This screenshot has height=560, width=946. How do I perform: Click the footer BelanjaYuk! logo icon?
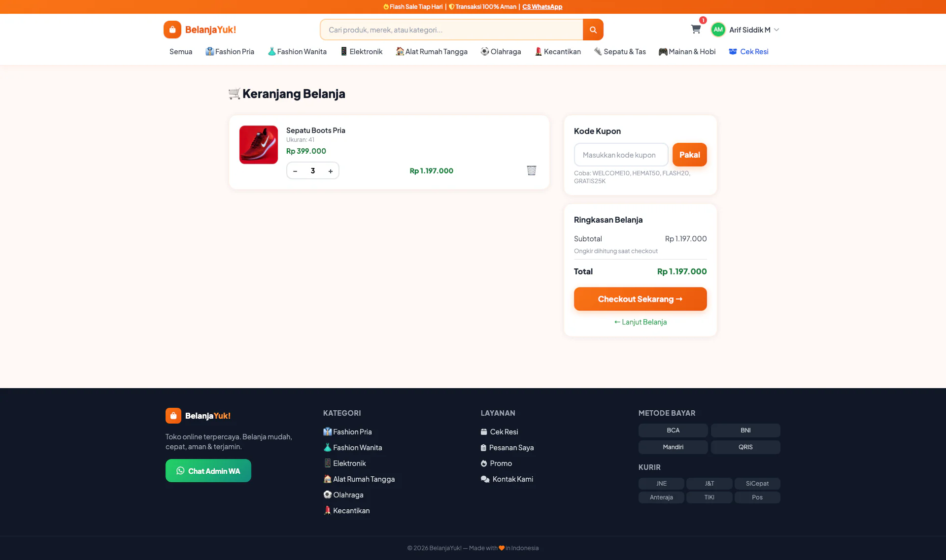(x=173, y=416)
